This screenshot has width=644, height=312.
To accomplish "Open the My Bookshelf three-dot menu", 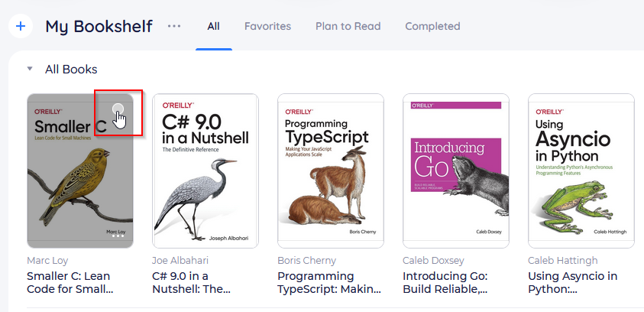I will click(174, 26).
